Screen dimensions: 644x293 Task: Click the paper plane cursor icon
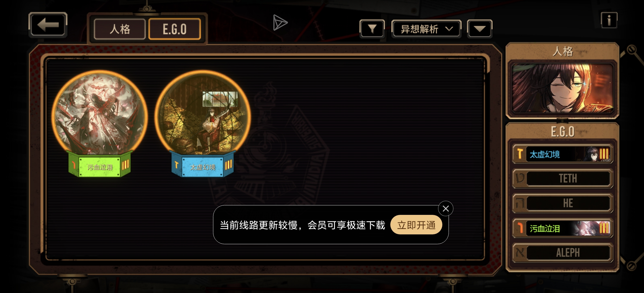coord(280,23)
